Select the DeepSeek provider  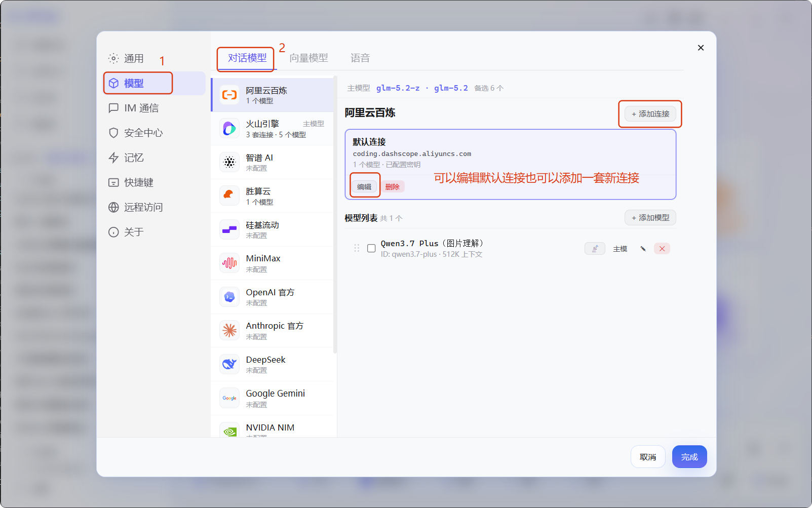click(x=272, y=364)
